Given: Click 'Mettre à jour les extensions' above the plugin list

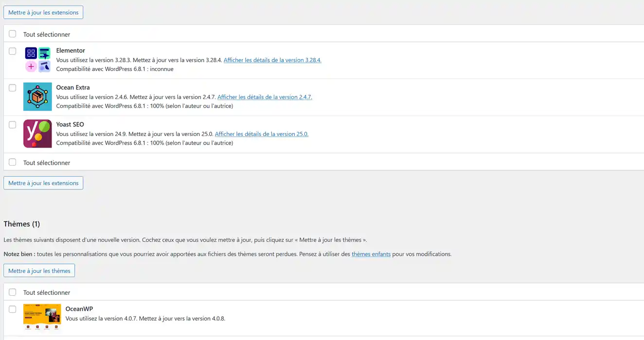Looking at the screenshot, I should (43, 13).
